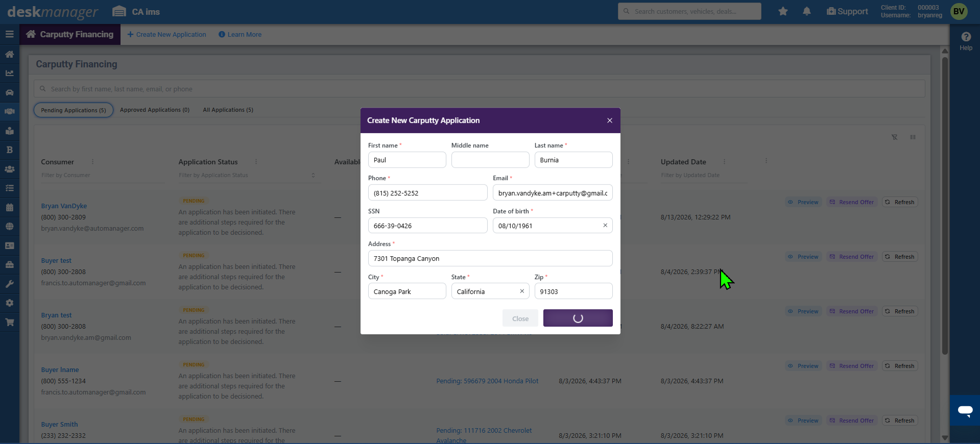Screen dimensions: 980x444
Task: Open the Carputty Financing header tab
Action: pyautogui.click(x=70, y=34)
